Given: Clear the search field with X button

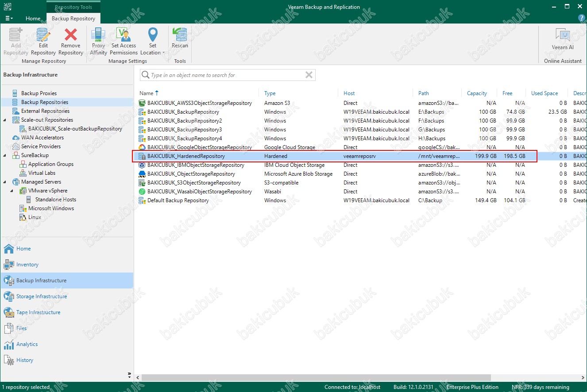Looking at the screenshot, I should [x=309, y=75].
